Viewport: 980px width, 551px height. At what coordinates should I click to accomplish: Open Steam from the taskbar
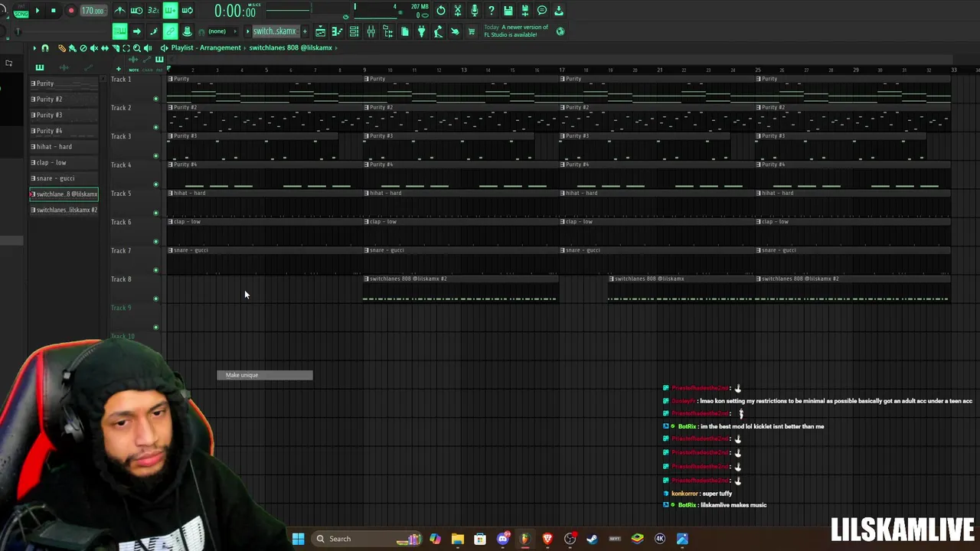point(592,539)
